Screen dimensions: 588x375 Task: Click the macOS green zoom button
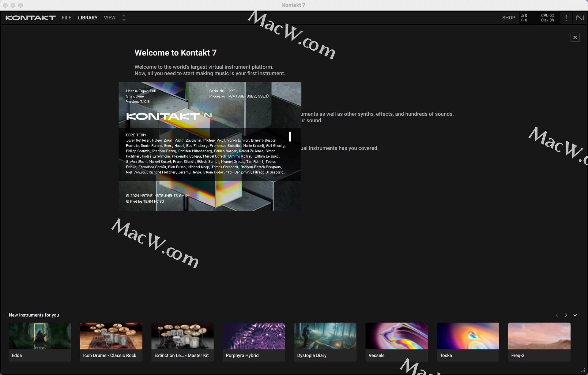[x=21, y=5]
